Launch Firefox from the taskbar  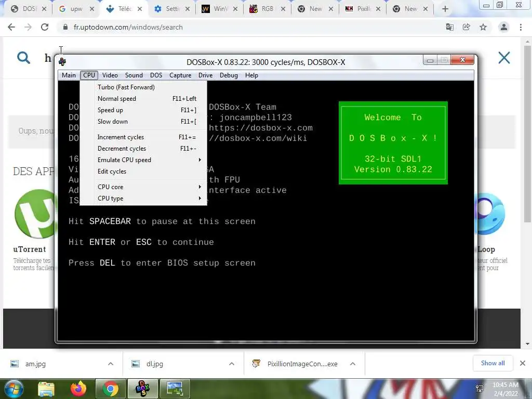coord(78,389)
